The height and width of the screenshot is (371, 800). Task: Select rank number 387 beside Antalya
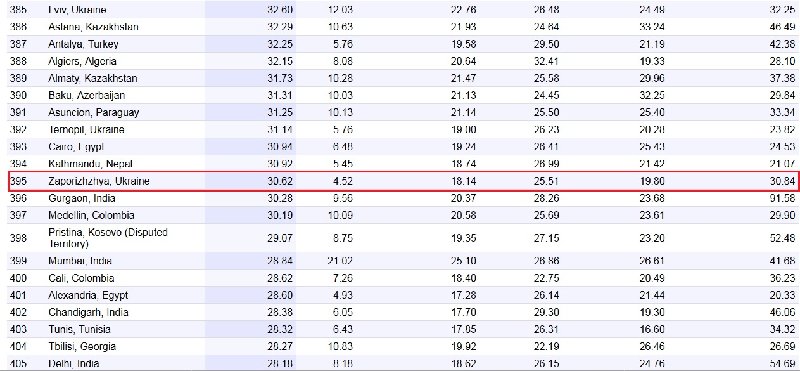tap(18, 44)
